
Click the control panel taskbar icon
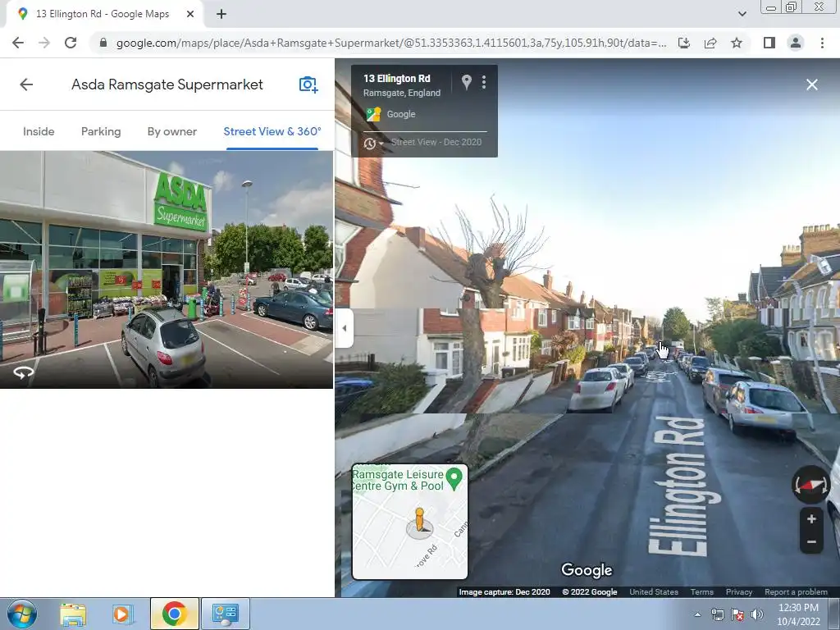(225, 614)
